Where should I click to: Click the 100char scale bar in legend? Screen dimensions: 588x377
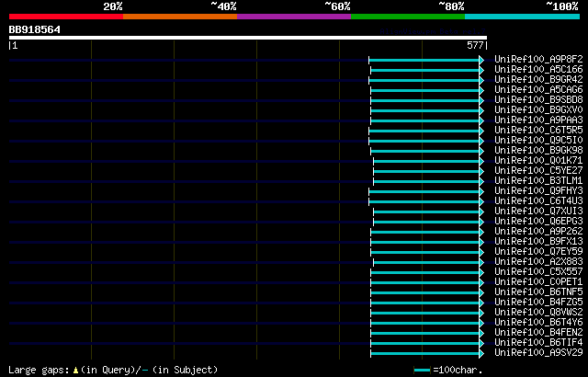pyautogui.click(x=422, y=371)
